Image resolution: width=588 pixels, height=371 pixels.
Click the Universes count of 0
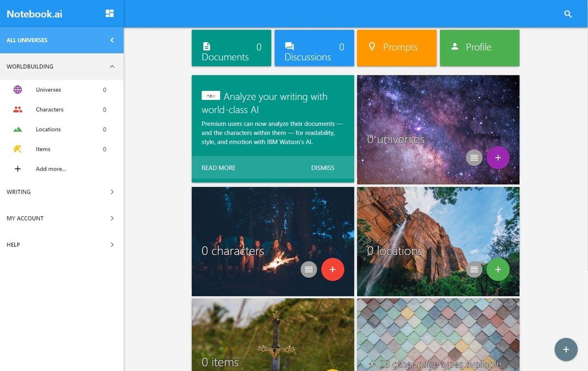(104, 90)
